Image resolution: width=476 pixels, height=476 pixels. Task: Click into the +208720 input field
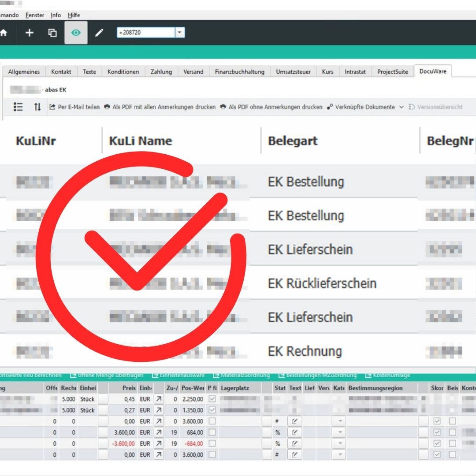[x=145, y=33]
